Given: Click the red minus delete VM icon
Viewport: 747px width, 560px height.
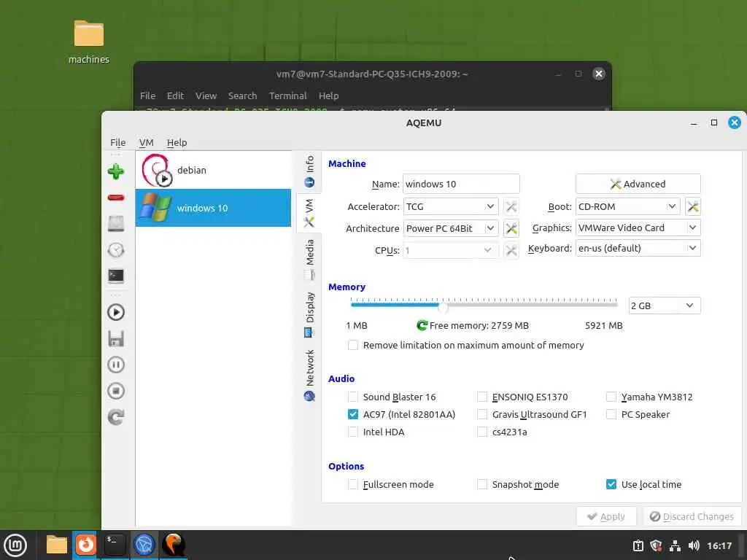Looking at the screenshot, I should [116, 198].
